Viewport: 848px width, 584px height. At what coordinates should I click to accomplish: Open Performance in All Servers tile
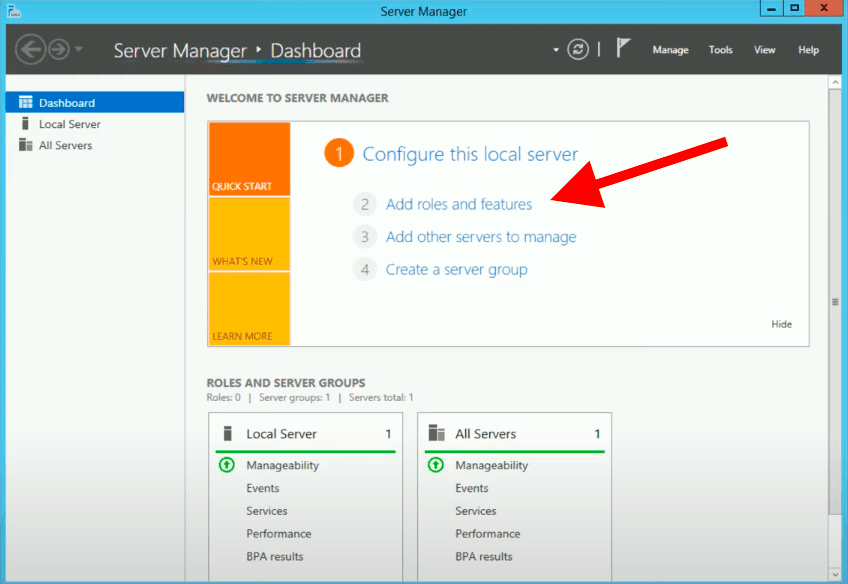coord(487,533)
